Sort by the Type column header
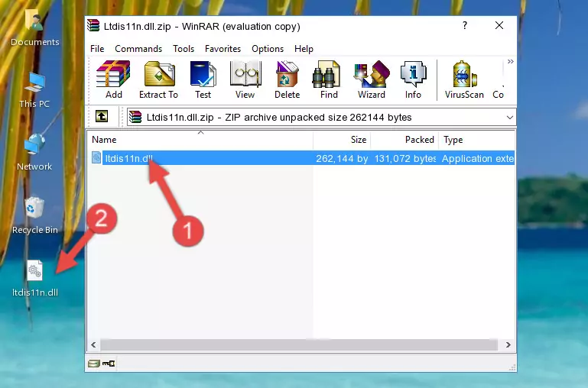Image resolution: width=588 pixels, height=388 pixels. tap(476, 139)
